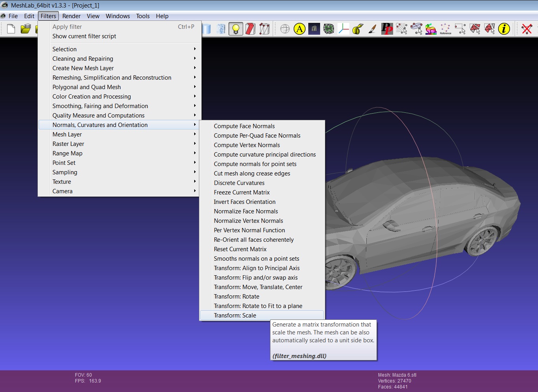Expand the Cleaning and Repairing submenu
Image resolution: width=538 pixels, height=392 pixels.
click(83, 58)
